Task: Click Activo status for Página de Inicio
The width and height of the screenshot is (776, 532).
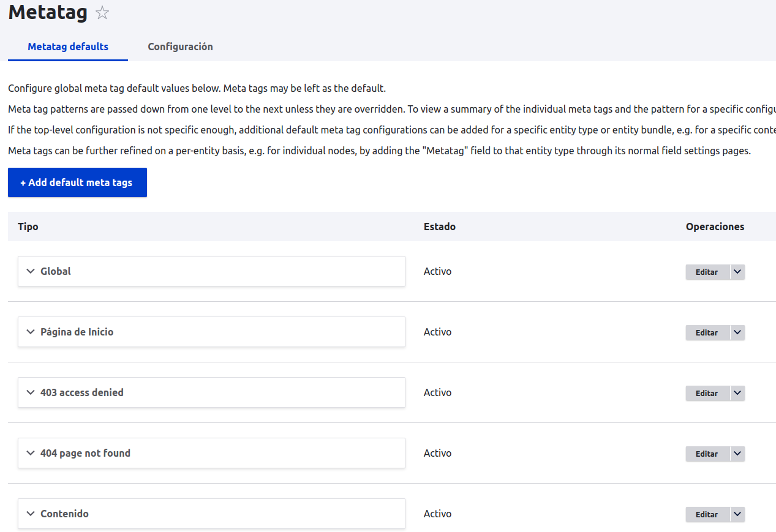Action: point(437,332)
